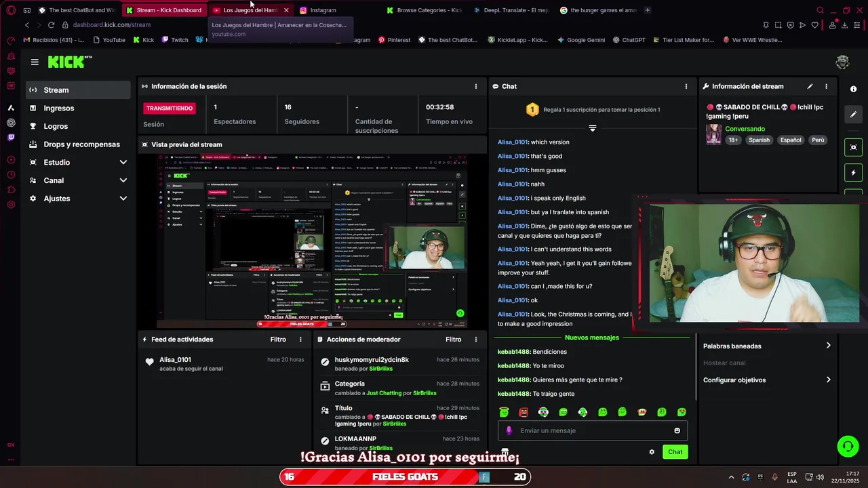Image resolution: width=868 pixels, height=488 pixels.
Task: Open the emoji picker in chat input
Action: (677, 430)
